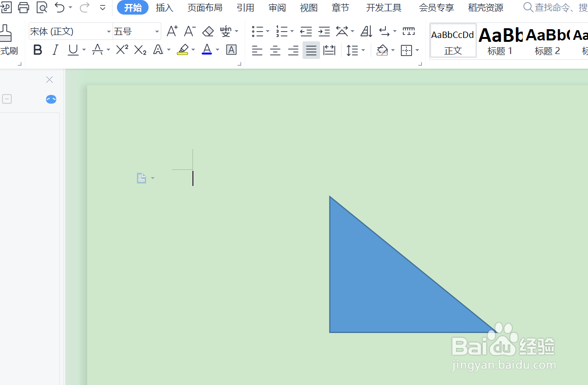Insert numbered list
This screenshot has width=588, height=385.
282,32
